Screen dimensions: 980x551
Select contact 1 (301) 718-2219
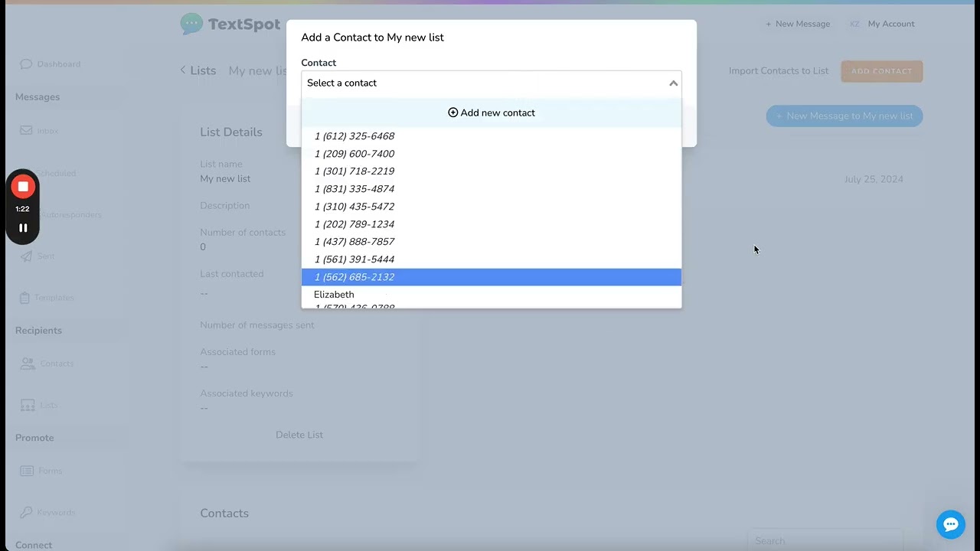tap(492, 171)
